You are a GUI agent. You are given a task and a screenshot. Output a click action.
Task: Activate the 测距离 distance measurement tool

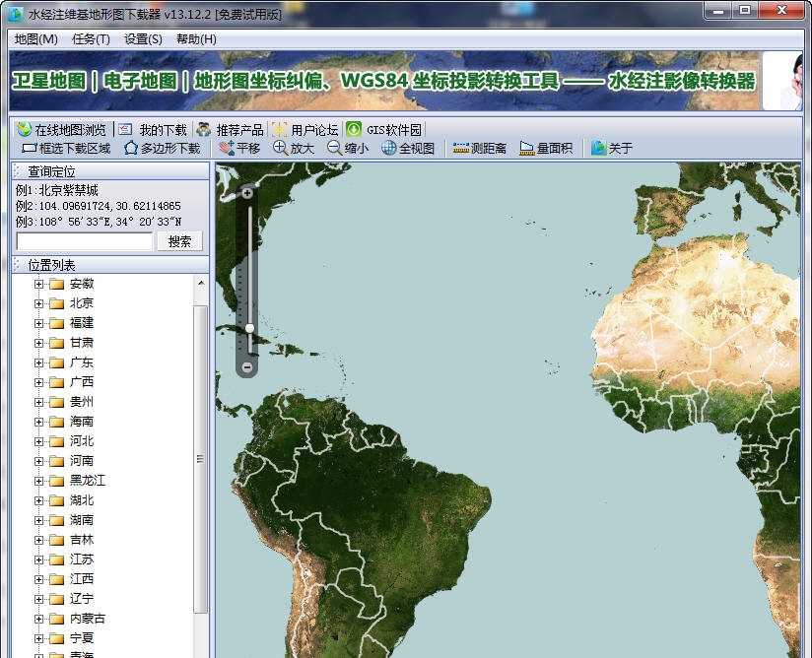477,148
